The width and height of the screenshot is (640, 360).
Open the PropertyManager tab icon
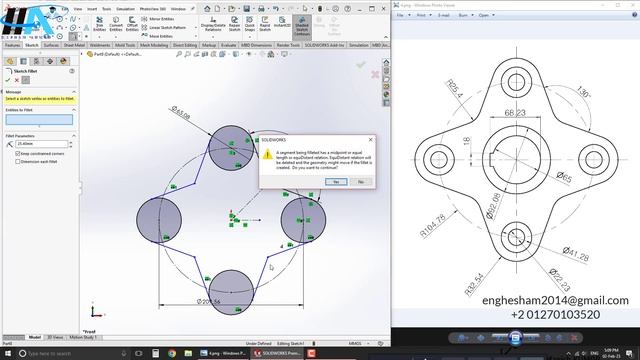pos(23,61)
